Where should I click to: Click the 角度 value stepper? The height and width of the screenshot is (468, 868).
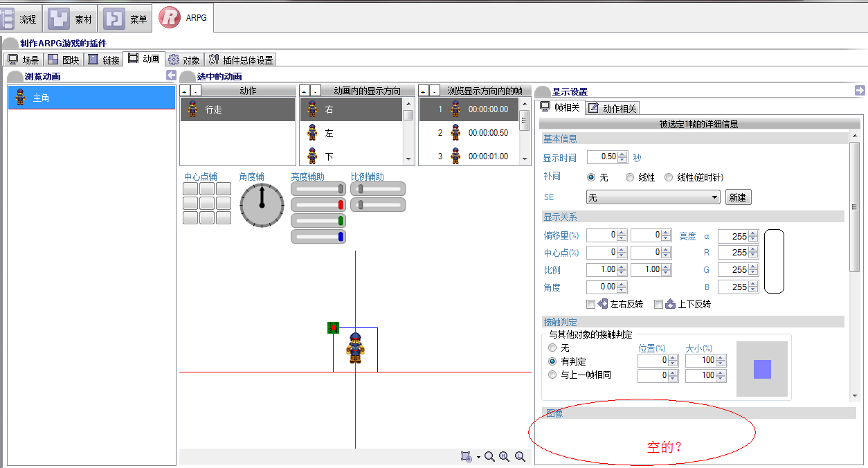(622, 287)
